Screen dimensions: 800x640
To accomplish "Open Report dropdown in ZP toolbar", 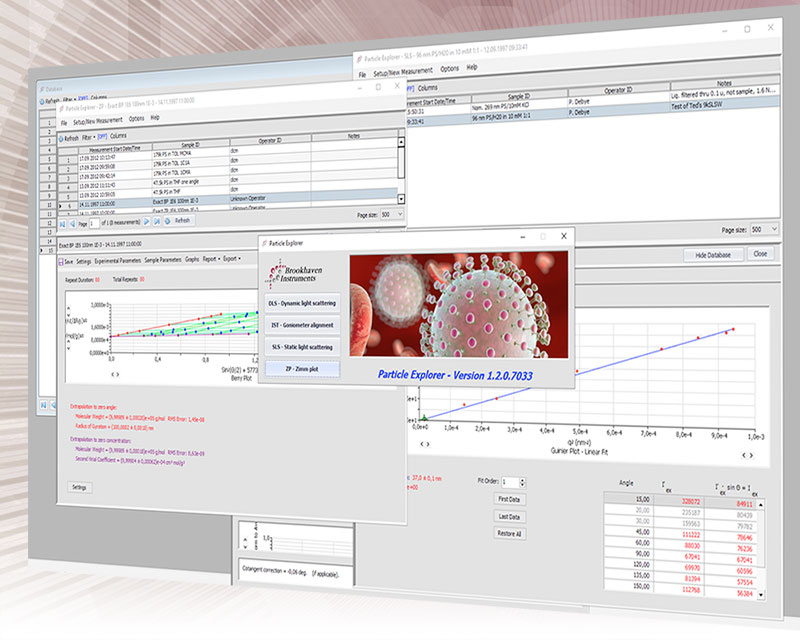I will 211,259.
